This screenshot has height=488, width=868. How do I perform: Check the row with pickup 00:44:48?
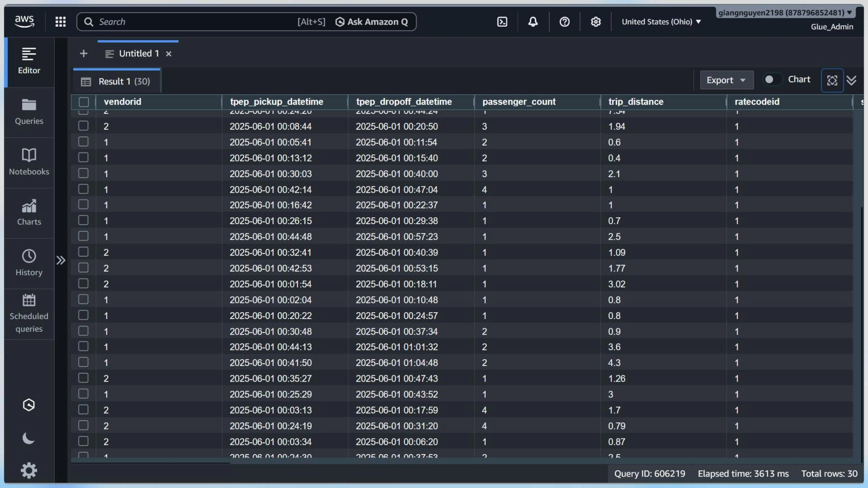point(83,236)
